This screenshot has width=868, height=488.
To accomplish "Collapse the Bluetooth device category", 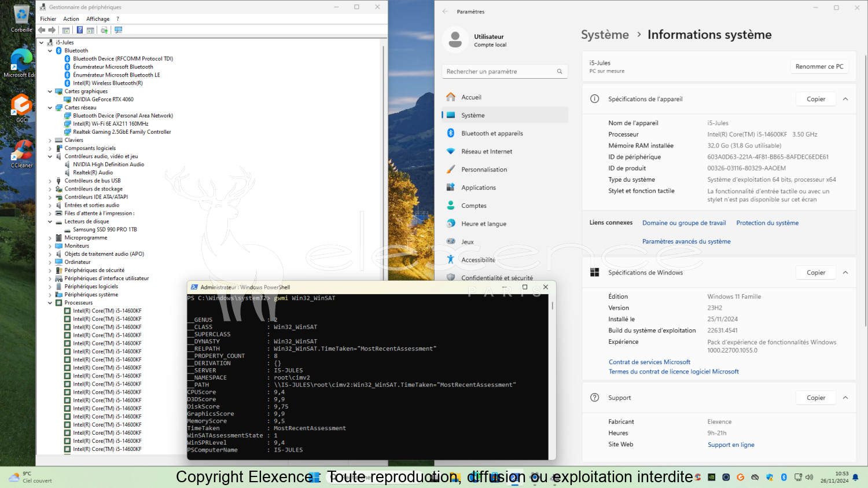I will [50, 51].
